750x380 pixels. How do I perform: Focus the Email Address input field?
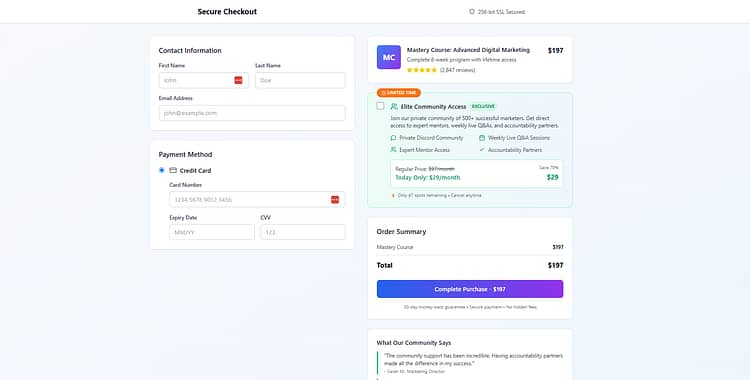click(x=252, y=113)
